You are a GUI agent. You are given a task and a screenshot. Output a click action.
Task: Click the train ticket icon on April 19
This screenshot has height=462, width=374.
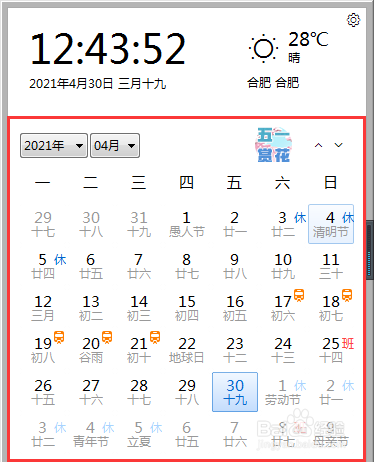pyautogui.click(x=59, y=337)
